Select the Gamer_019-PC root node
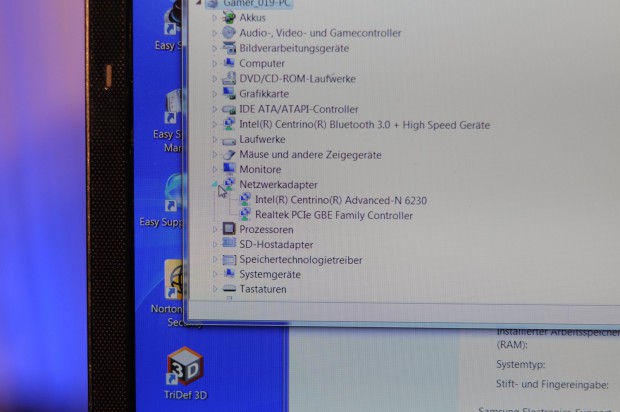Image resolution: width=620 pixels, height=412 pixels. (257, 4)
